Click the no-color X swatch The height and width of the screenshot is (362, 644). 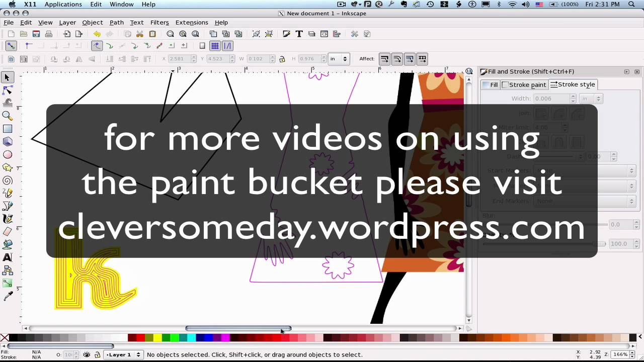click(5, 338)
